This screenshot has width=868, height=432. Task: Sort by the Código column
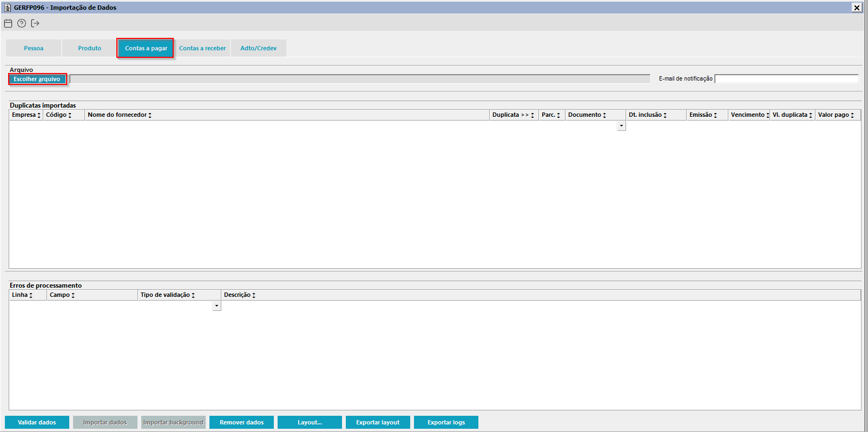(64, 115)
